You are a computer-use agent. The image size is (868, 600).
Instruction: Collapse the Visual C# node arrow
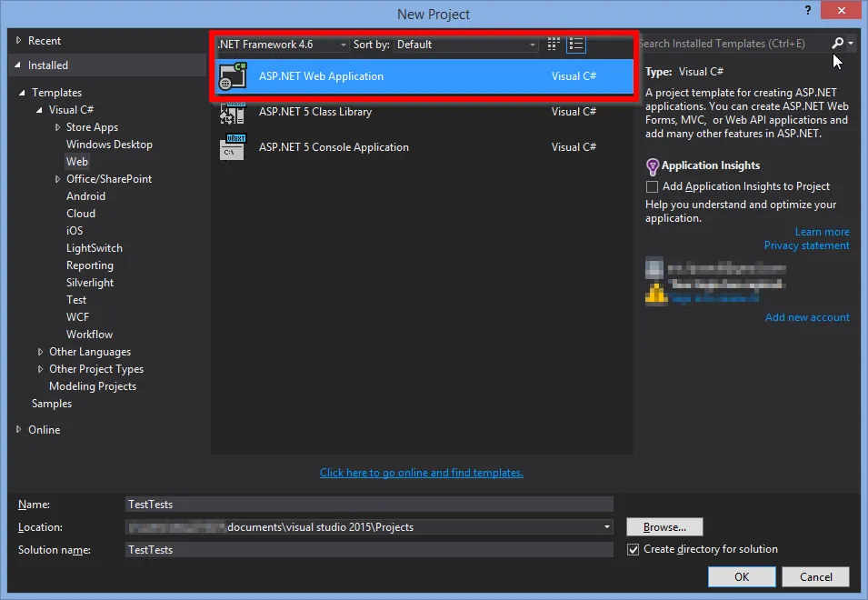(x=39, y=110)
